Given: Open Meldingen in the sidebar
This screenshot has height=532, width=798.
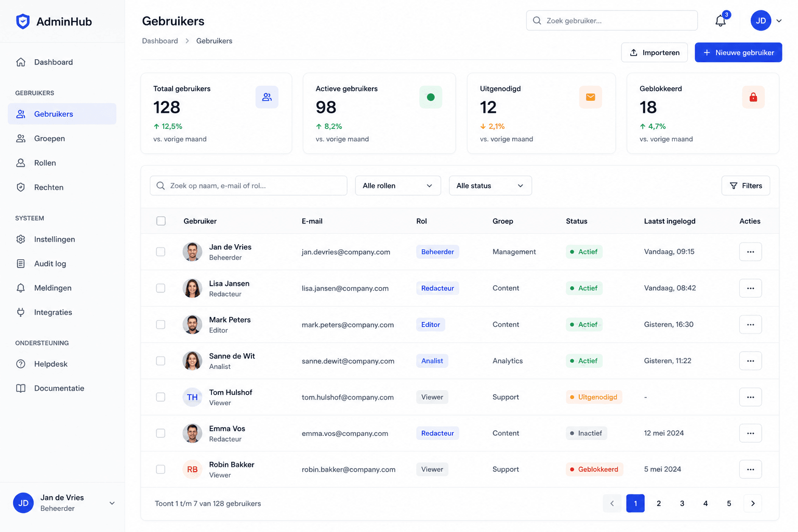Looking at the screenshot, I should point(62,288).
